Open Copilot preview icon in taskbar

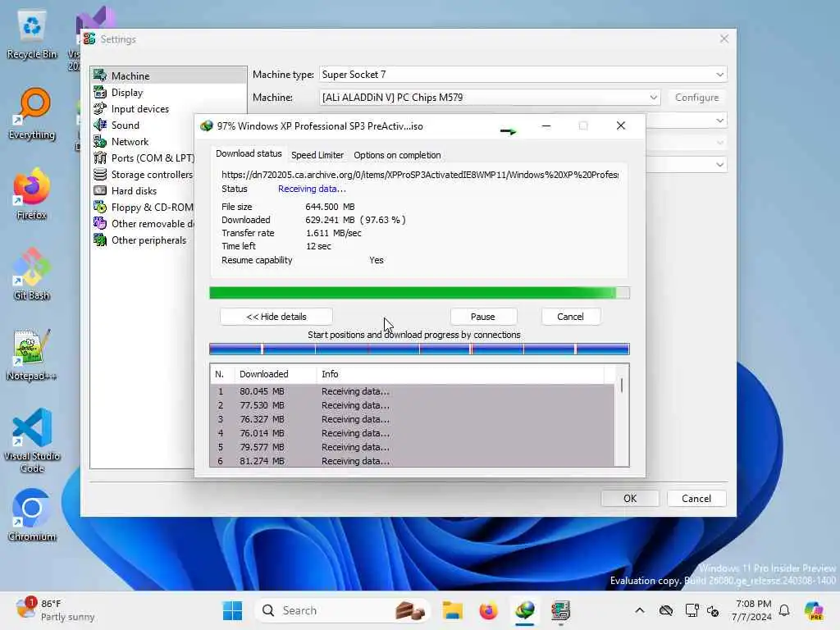tap(813, 610)
